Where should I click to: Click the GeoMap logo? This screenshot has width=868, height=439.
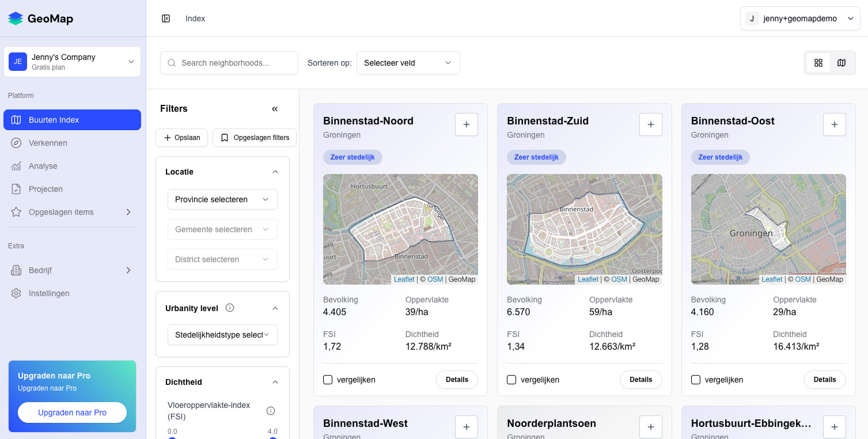tap(40, 18)
